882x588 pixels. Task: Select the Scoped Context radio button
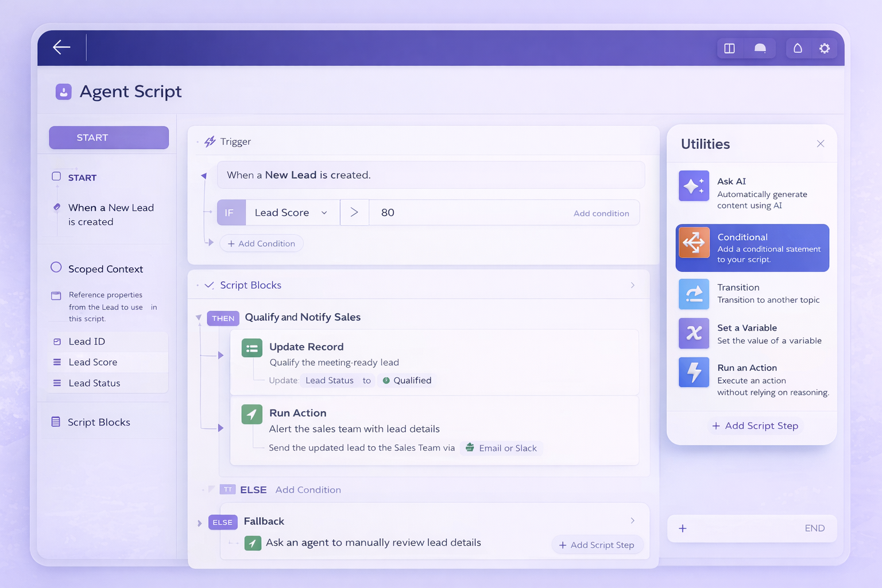tap(56, 268)
